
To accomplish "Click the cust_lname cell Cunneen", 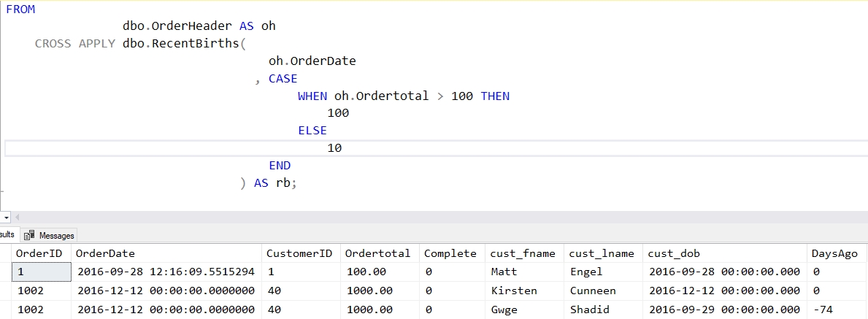I will 603,291.
